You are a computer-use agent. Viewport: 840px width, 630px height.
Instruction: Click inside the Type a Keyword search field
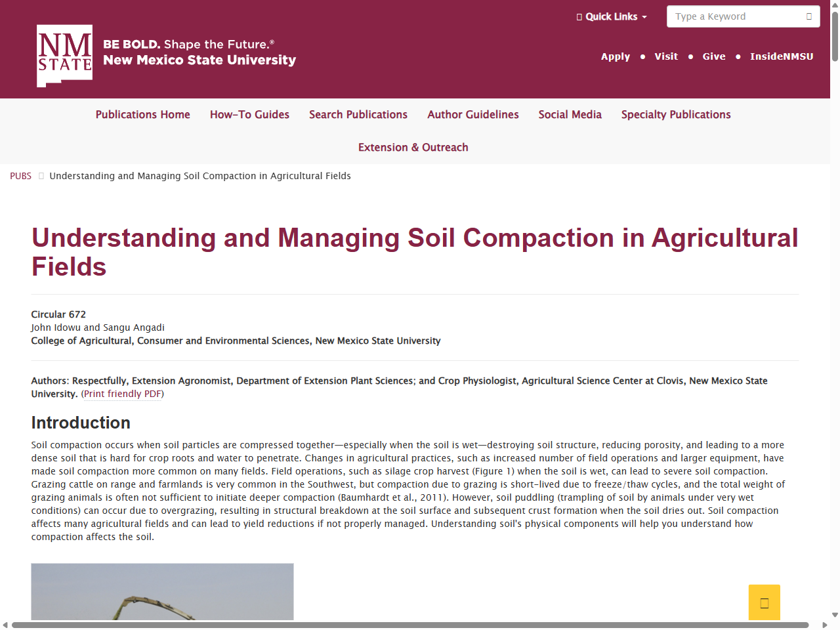[x=728, y=16]
